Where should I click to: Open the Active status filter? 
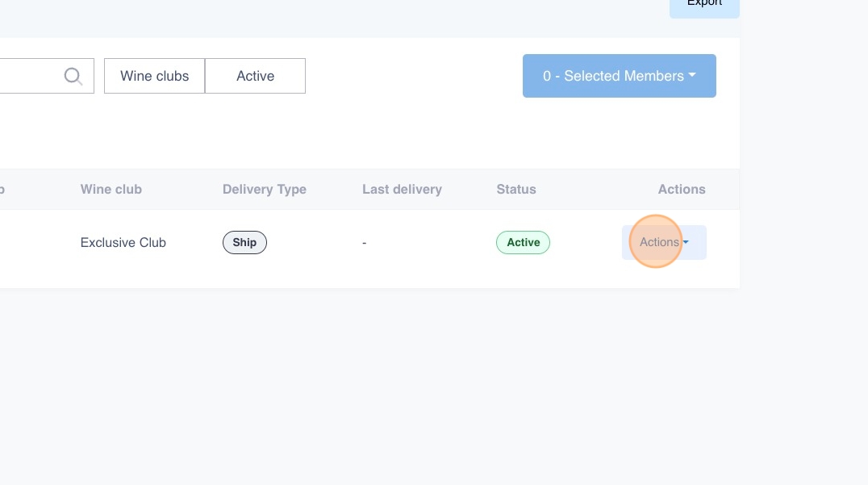pos(255,76)
